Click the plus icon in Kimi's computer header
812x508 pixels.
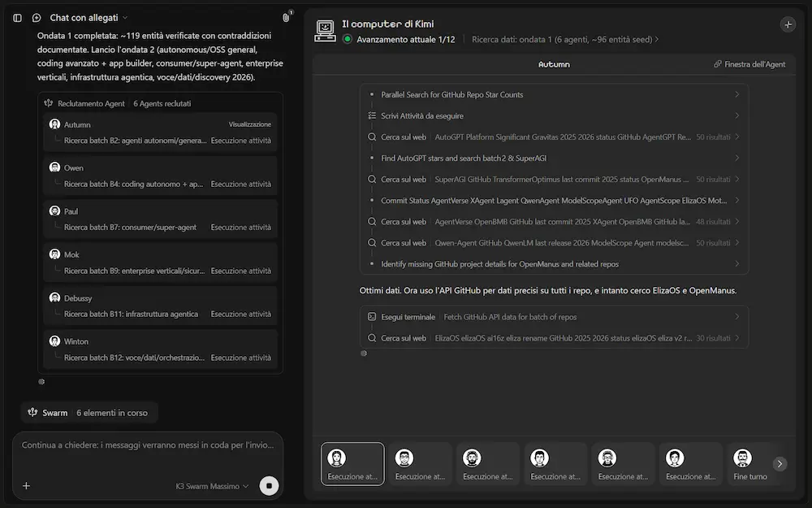788,24
